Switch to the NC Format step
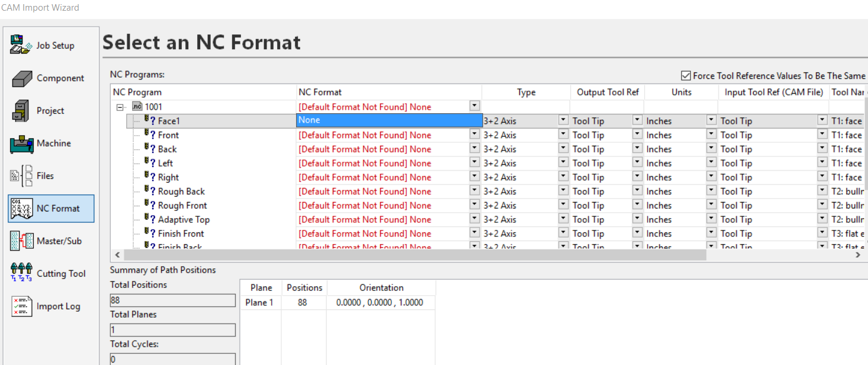The width and height of the screenshot is (868, 365). point(51,209)
